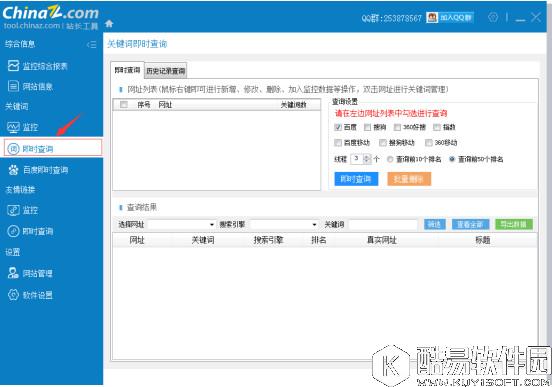This screenshot has height=387, width=552.
Task: Open 网站管理 in the sidebar
Action: [31, 273]
